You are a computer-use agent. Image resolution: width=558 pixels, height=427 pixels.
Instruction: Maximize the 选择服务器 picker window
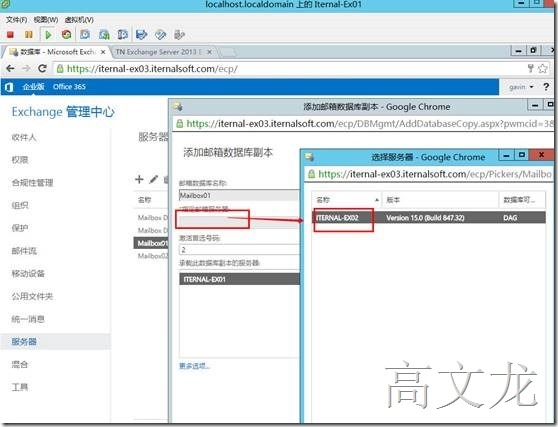pos(522,155)
